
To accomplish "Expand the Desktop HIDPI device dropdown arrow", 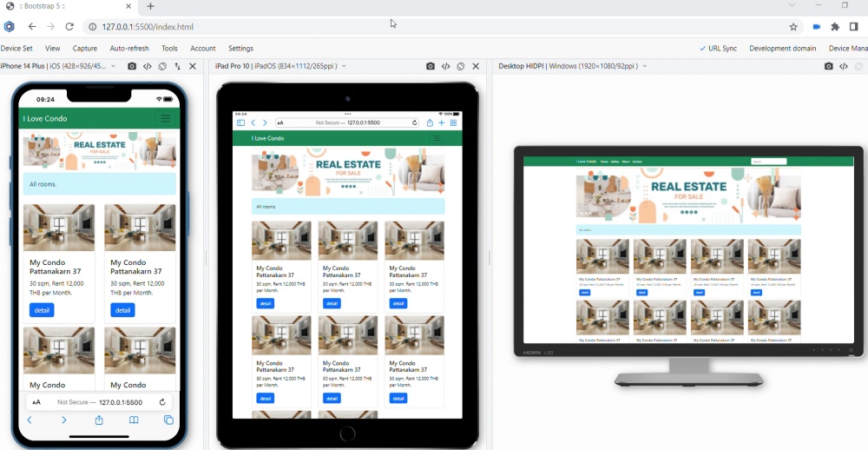I will pos(644,66).
